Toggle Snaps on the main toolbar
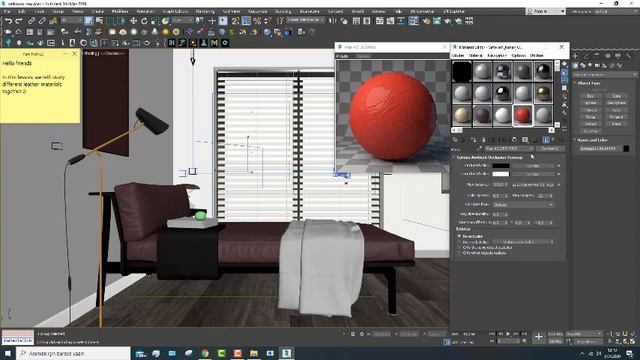 pos(236,20)
